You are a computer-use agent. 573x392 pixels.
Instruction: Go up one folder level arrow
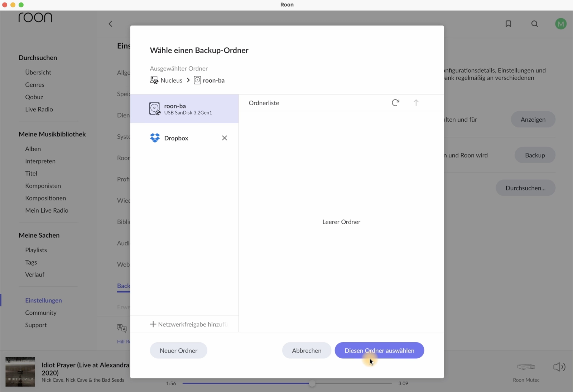click(416, 103)
